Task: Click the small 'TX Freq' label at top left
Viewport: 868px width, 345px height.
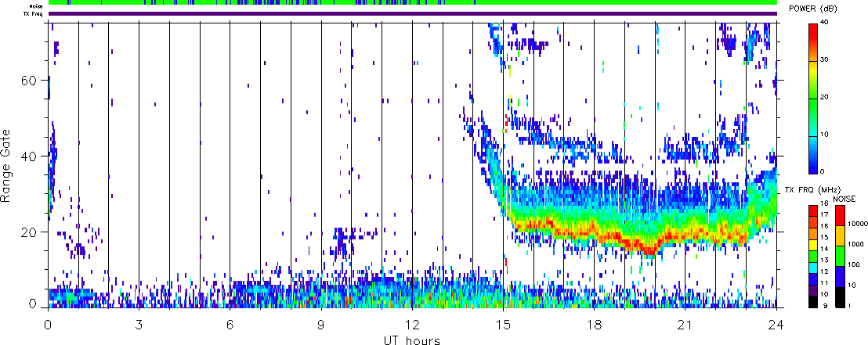Action: coord(31,13)
